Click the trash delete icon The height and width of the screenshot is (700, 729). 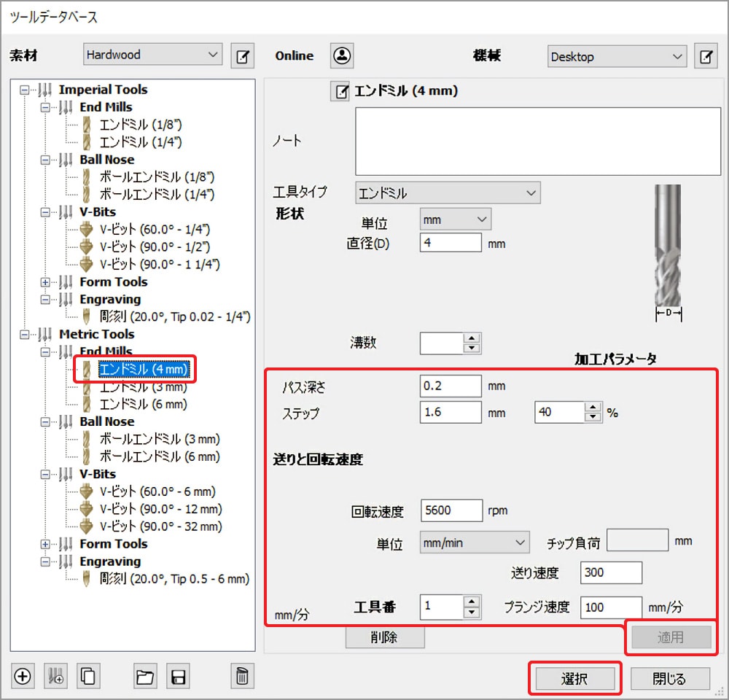tap(241, 676)
